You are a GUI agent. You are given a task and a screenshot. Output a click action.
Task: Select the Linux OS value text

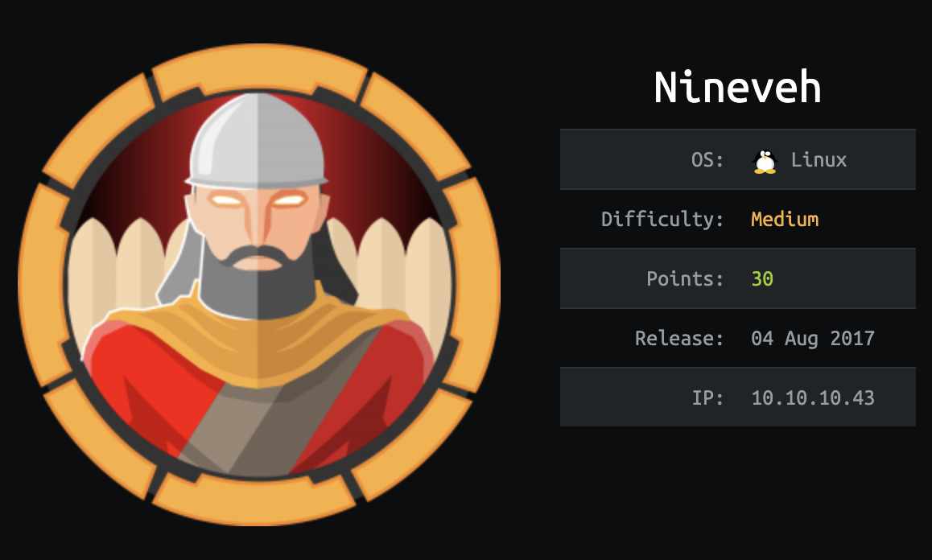(819, 160)
